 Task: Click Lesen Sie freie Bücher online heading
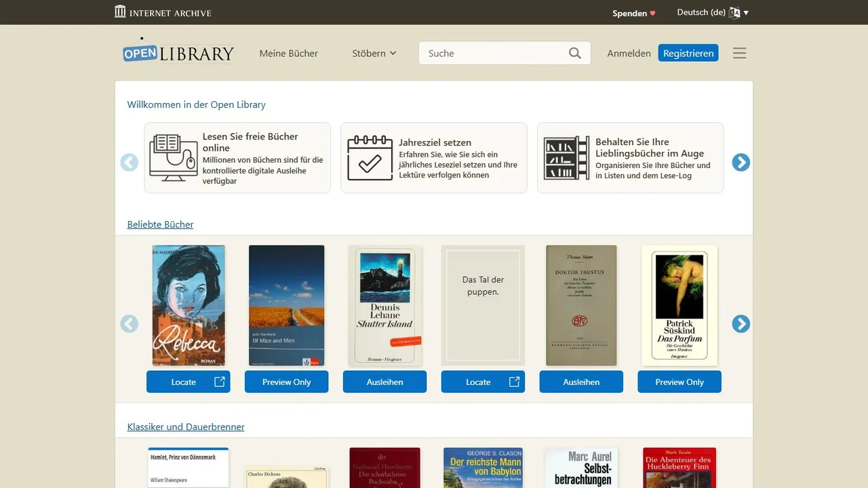250,142
